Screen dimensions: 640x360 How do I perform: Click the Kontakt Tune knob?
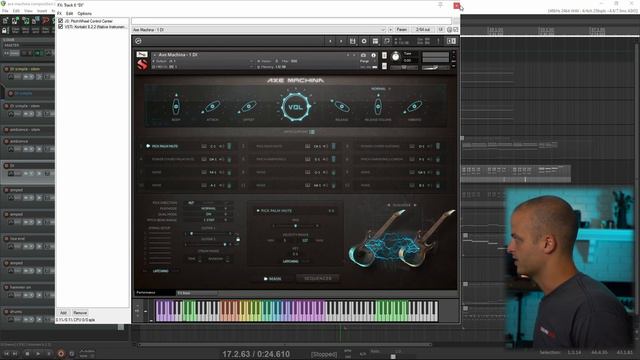coord(396,57)
